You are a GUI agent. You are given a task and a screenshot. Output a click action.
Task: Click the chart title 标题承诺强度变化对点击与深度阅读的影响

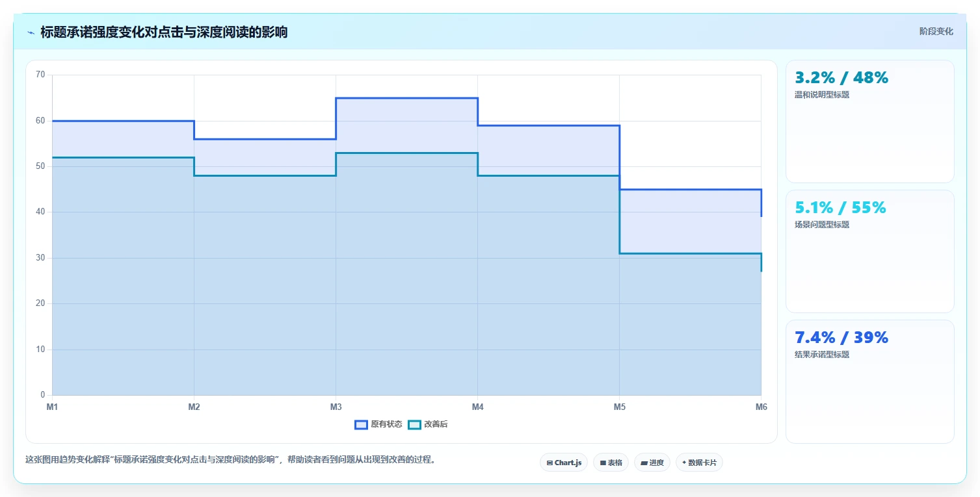164,32
